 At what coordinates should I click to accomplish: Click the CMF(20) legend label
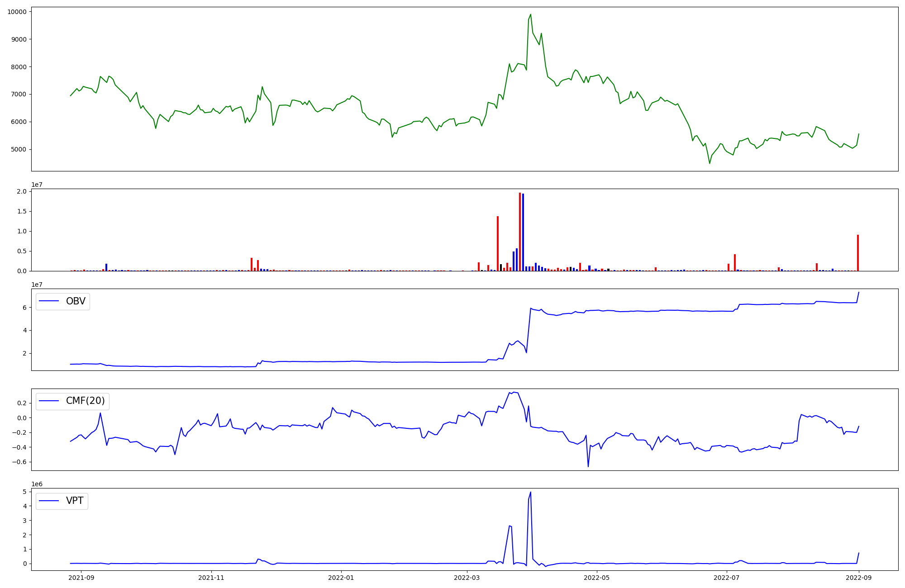[x=85, y=401]
